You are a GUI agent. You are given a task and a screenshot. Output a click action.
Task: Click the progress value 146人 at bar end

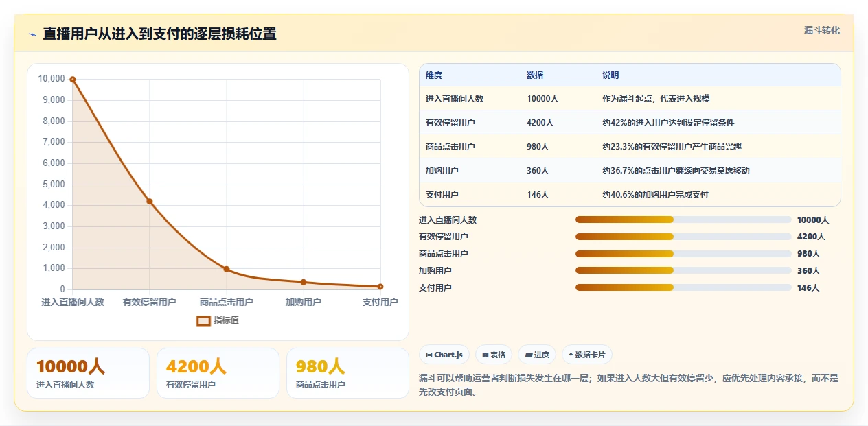(808, 287)
